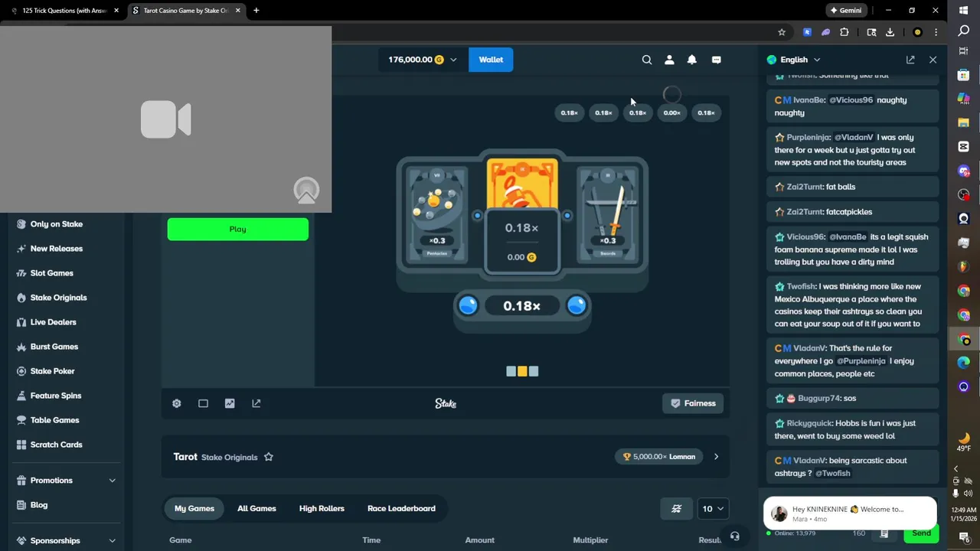
Task: Toggle theatre mode rectangle icon
Action: pos(203,403)
